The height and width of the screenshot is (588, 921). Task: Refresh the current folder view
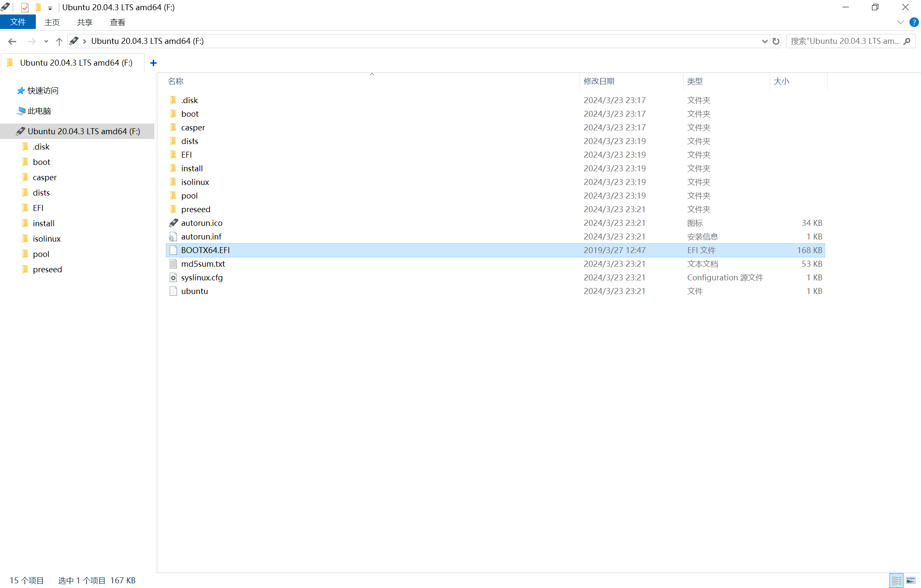click(x=776, y=41)
